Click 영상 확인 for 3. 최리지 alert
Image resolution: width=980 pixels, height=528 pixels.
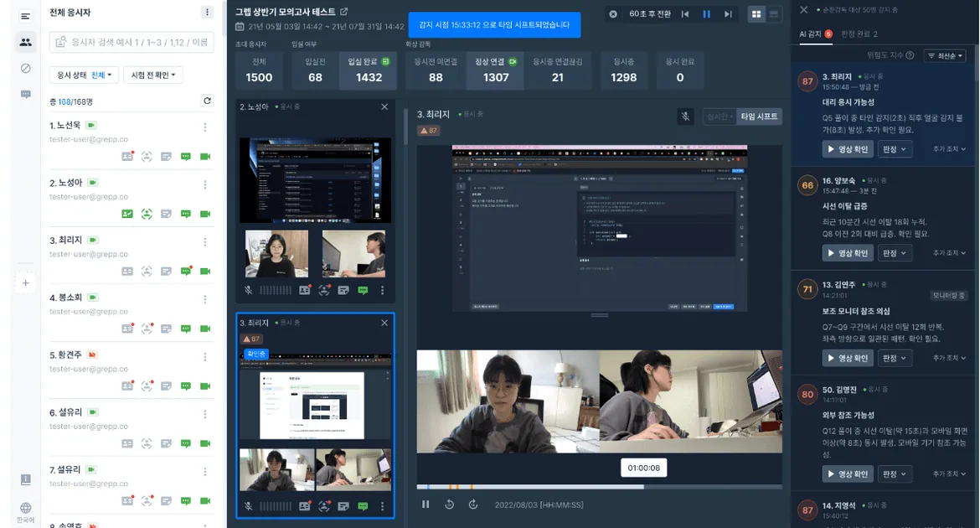(x=848, y=149)
